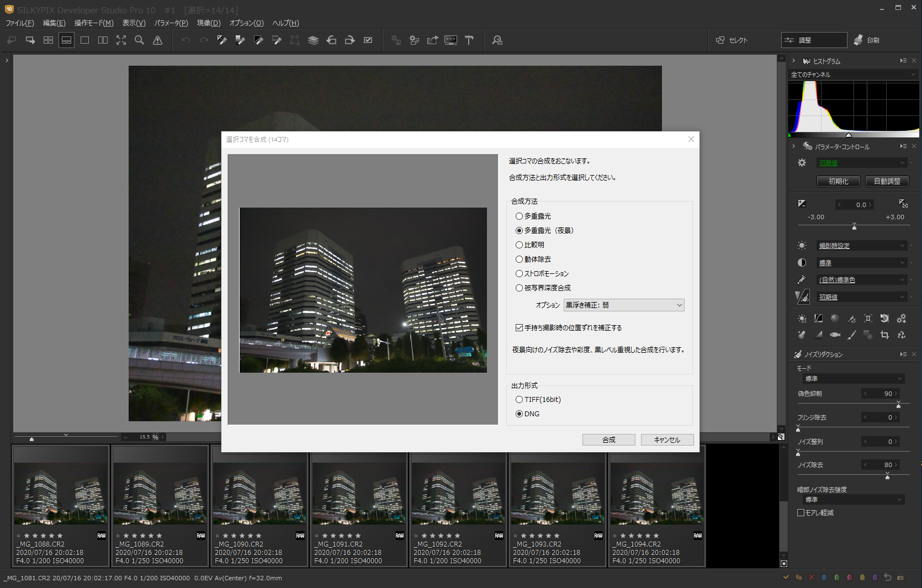The height and width of the screenshot is (588, 922).
Task: Adjust the ノイズ除去 slider handle
Action: (887, 477)
